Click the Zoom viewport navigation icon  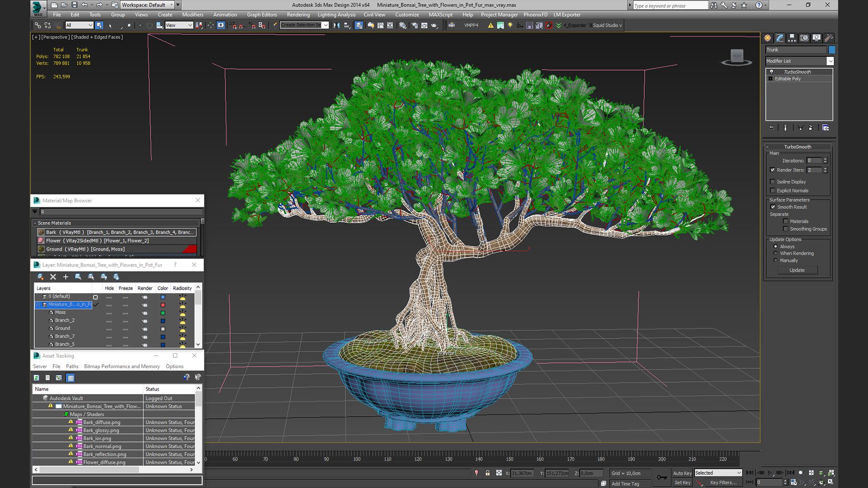[x=801, y=473]
